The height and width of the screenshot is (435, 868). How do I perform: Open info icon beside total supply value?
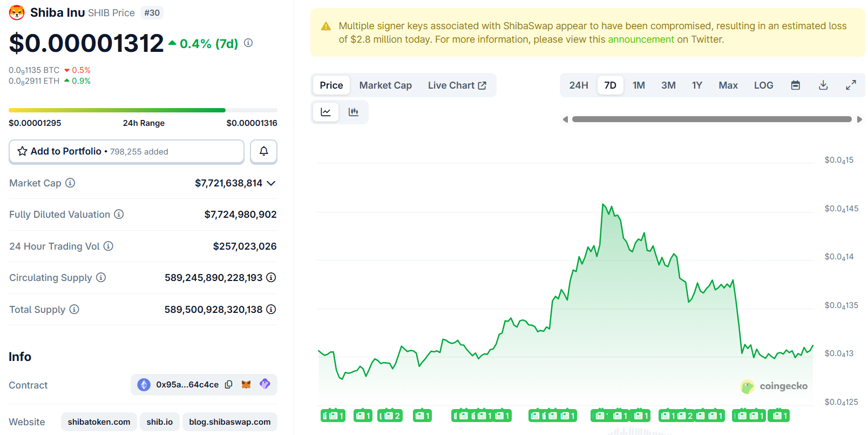coord(272,309)
